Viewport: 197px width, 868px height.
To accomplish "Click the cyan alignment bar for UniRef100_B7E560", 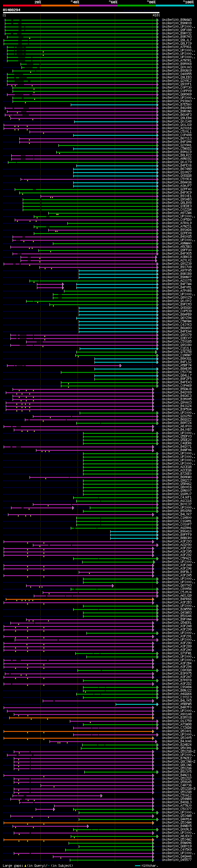I will [x=115, y=105].
